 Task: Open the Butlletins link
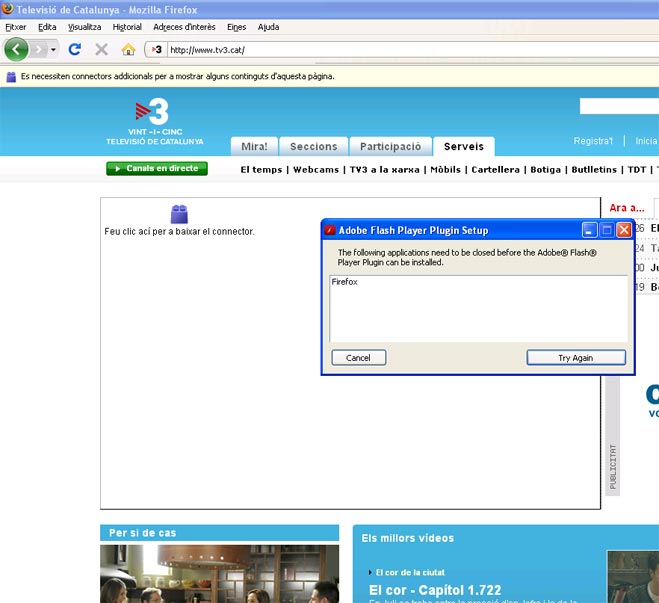coord(594,170)
